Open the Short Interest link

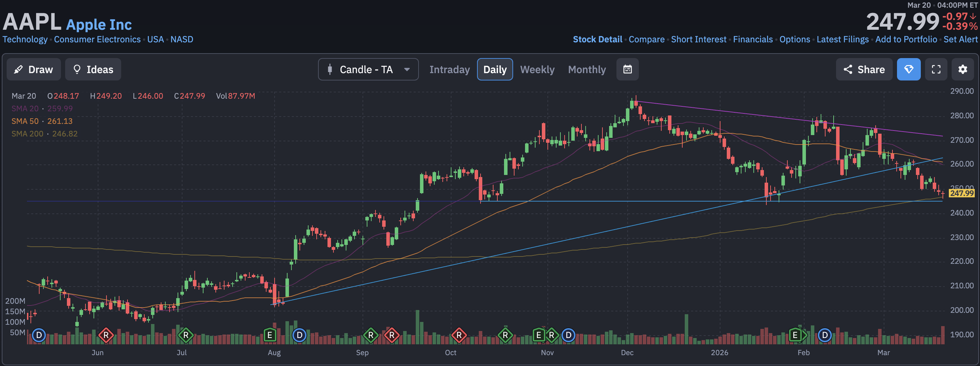click(x=698, y=39)
